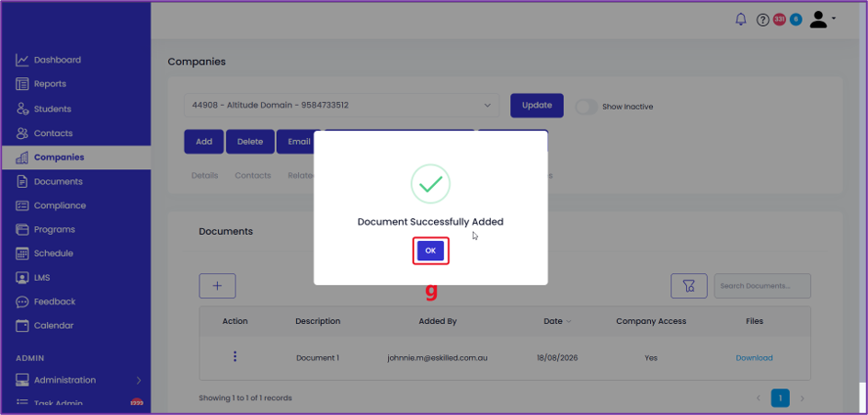Sort by the Date column arrow
The width and height of the screenshot is (868, 415).
(x=568, y=321)
